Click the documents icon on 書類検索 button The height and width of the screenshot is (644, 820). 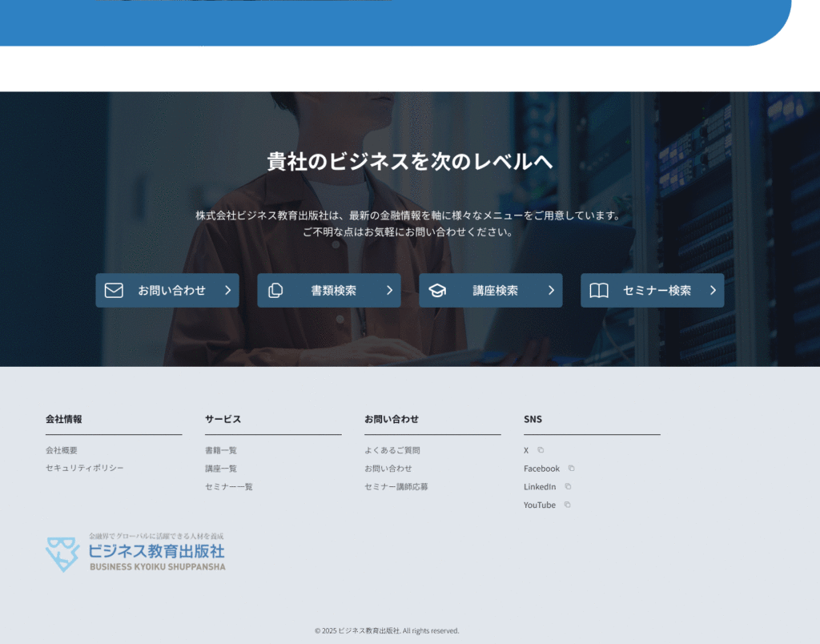coord(275,290)
